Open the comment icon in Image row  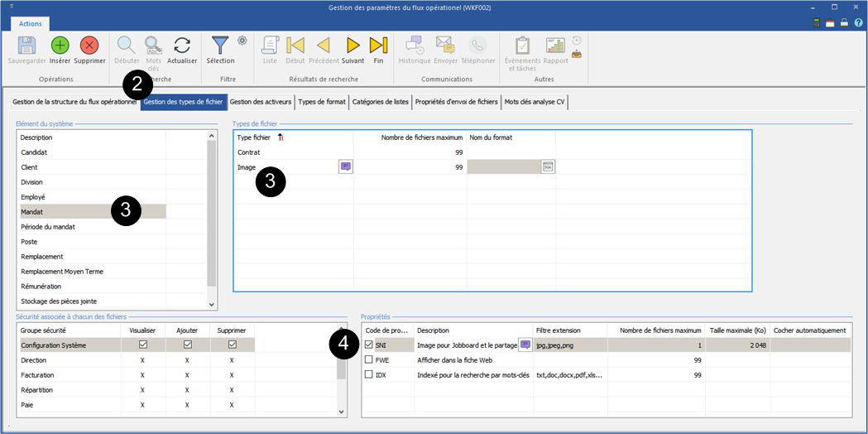pyautogui.click(x=346, y=166)
